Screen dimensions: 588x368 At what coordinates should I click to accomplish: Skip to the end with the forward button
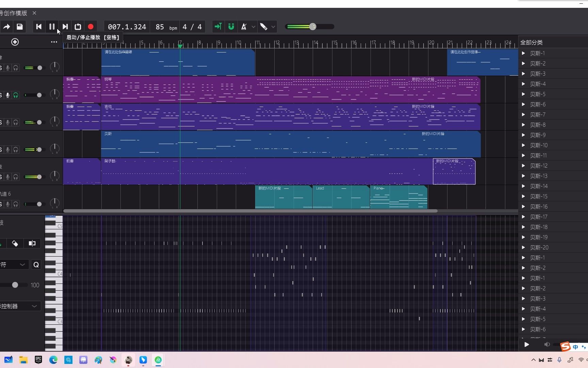pos(65,27)
